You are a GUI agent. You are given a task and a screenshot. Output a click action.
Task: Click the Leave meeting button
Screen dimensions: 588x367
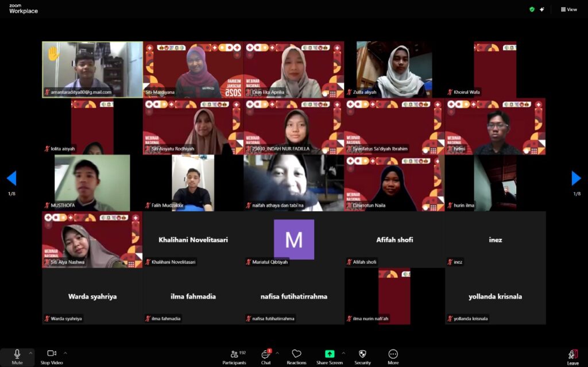click(x=572, y=356)
